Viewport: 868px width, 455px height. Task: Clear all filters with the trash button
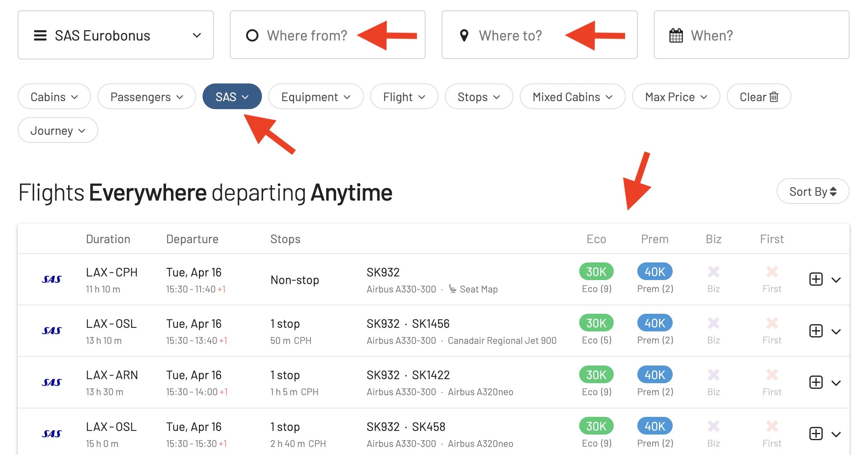pos(759,97)
